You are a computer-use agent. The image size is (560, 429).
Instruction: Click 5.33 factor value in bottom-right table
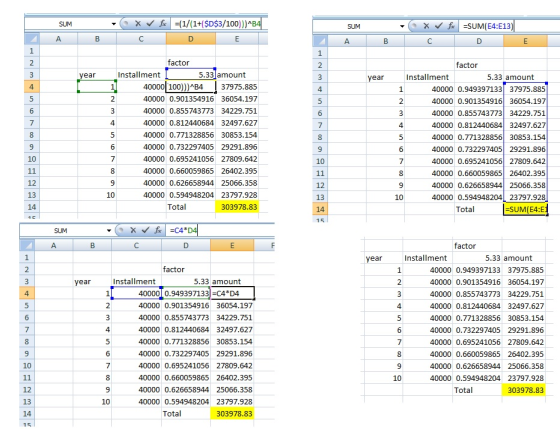477,258
